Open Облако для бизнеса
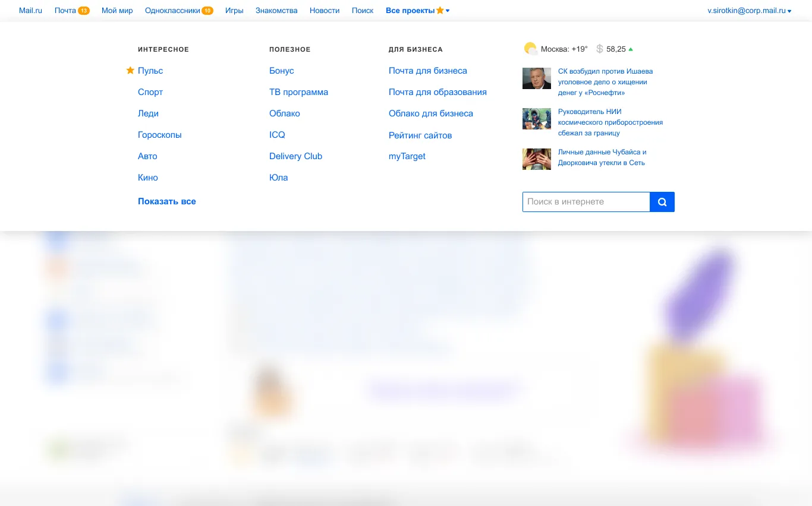 tap(431, 113)
